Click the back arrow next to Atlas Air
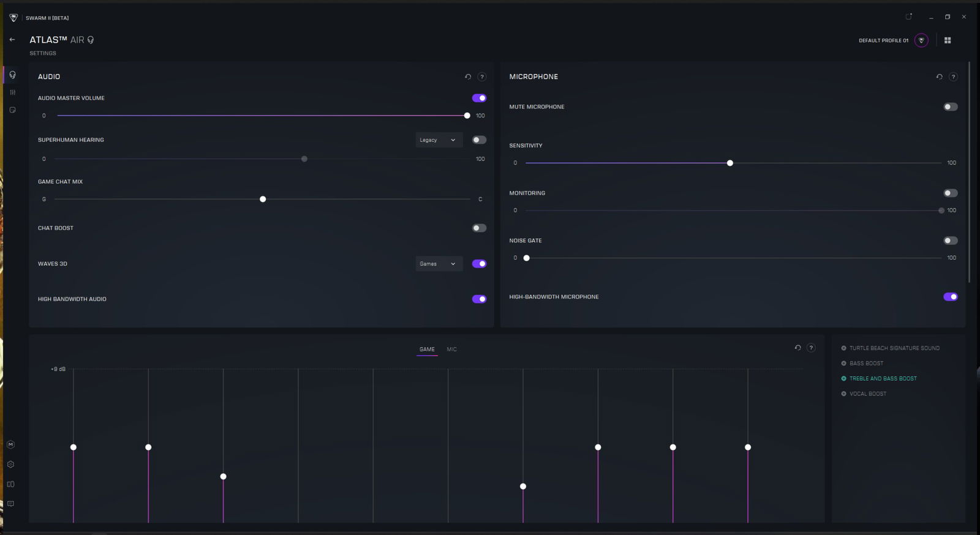This screenshot has width=980, height=535. point(12,40)
